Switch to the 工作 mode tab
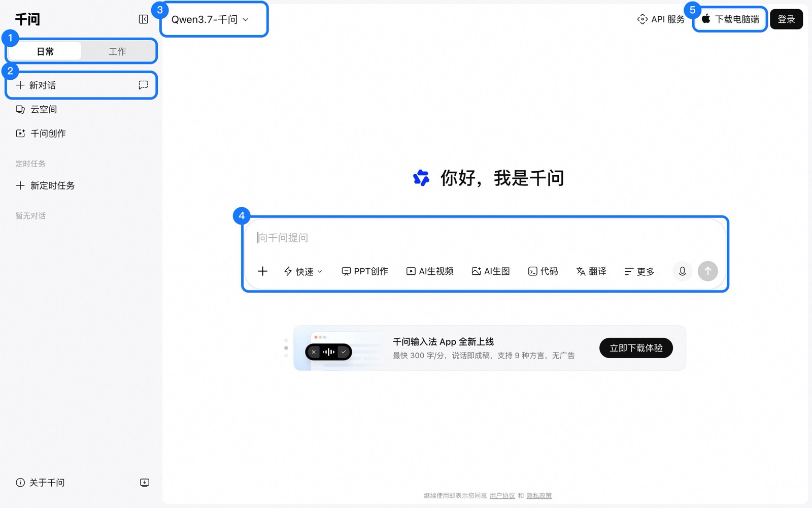The height and width of the screenshot is (508, 812). (117, 51)
